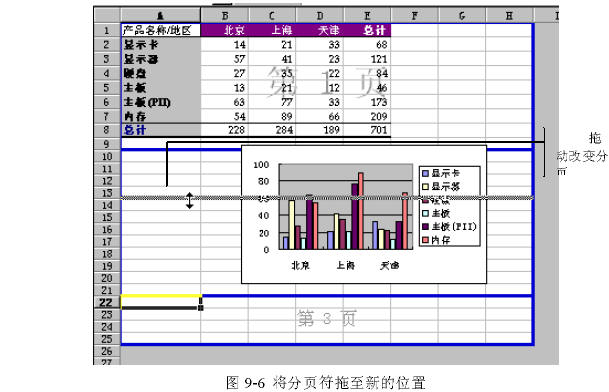
Task: Select column G header
Action: click(x=462, y=16)
